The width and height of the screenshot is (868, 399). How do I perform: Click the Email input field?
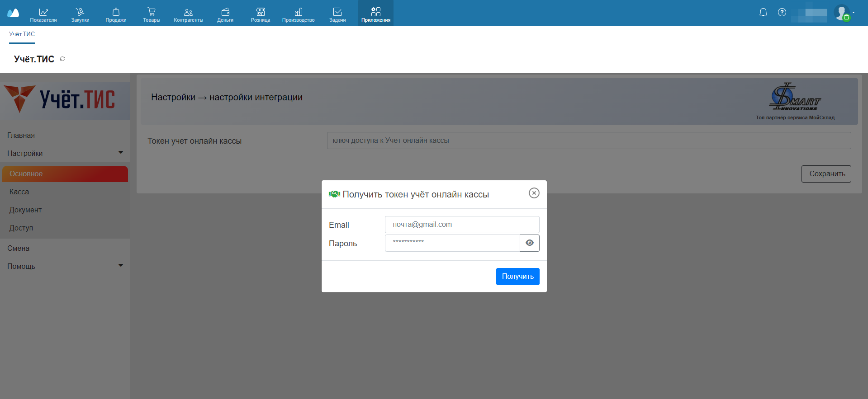(x=462, y=225)
